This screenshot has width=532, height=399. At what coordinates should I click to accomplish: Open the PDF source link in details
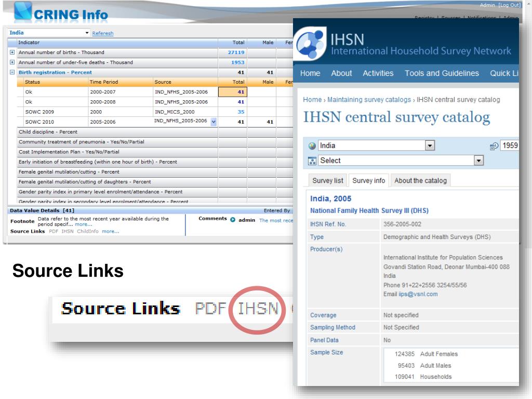click(x=54, y=231)
